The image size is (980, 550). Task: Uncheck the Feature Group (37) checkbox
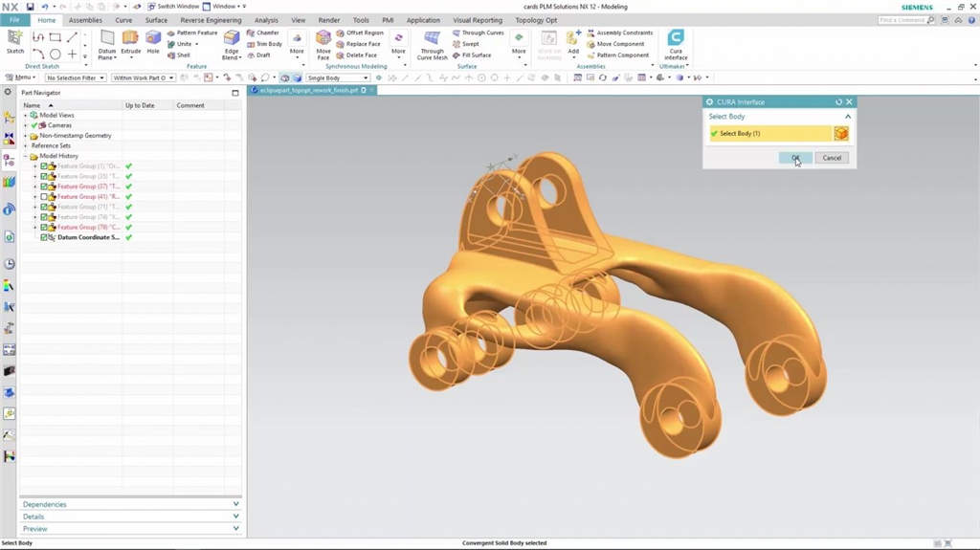[44, 187]
